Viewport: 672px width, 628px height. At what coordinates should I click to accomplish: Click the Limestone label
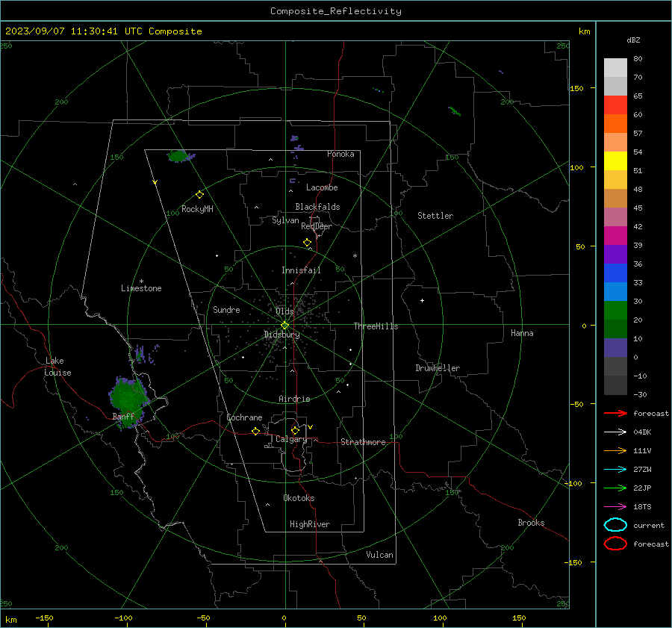141,288
